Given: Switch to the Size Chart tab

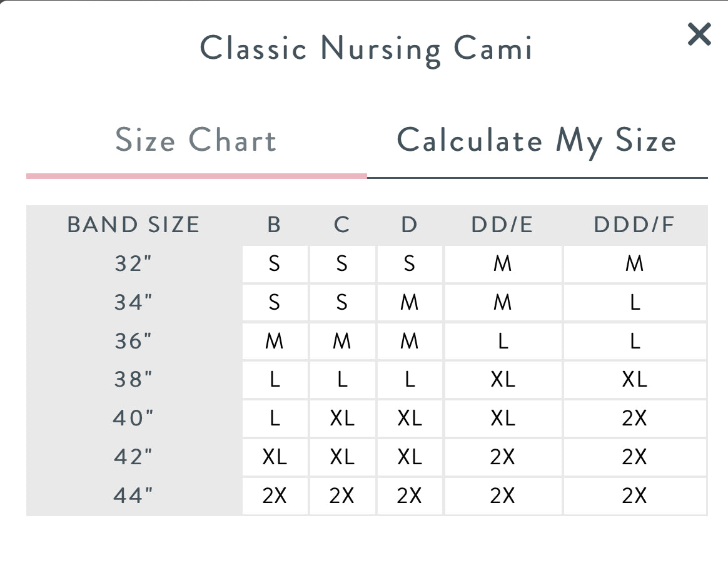Looking at the screenshot, I should coord(196,140).
